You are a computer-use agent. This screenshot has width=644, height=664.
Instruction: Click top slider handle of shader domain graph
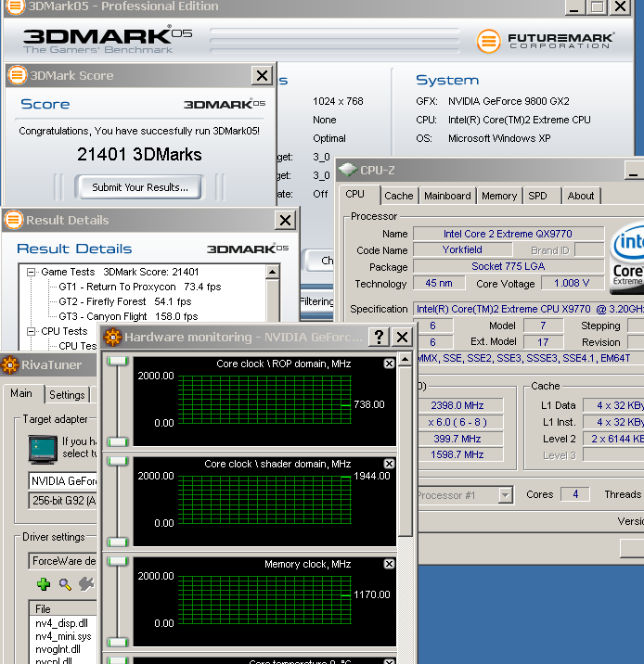click(118, 461)
